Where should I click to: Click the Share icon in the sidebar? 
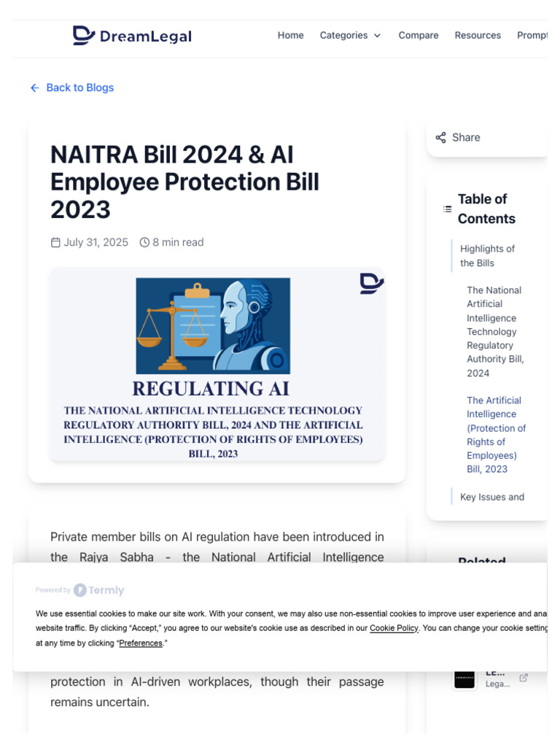pyautogui.click(x=441, y=138)
